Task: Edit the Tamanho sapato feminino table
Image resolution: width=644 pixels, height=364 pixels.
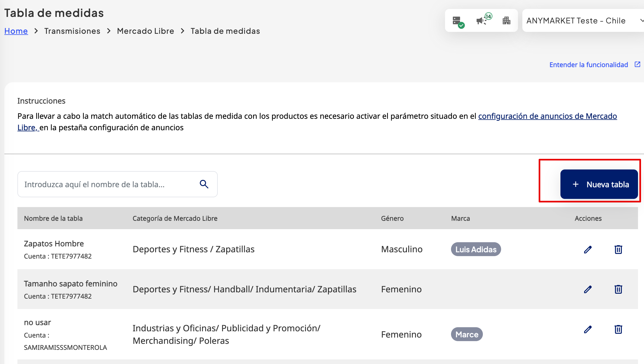Action: (x=588, y=289)
